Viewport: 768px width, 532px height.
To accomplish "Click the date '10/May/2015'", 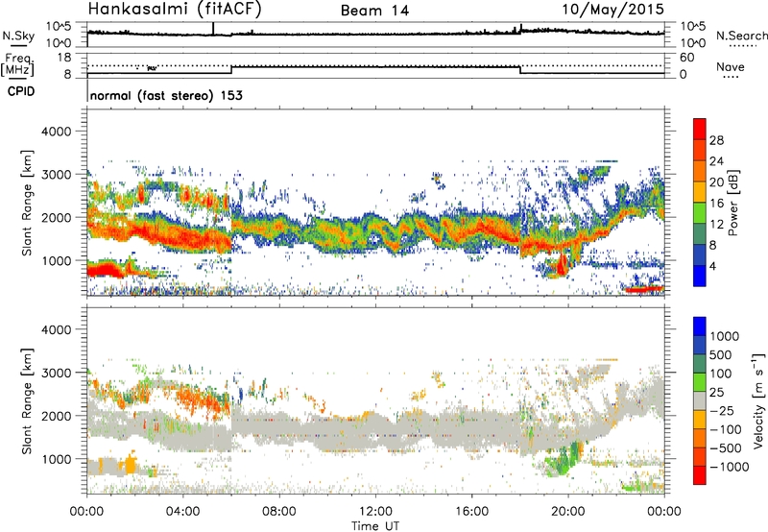I will [x=612, y=10].
